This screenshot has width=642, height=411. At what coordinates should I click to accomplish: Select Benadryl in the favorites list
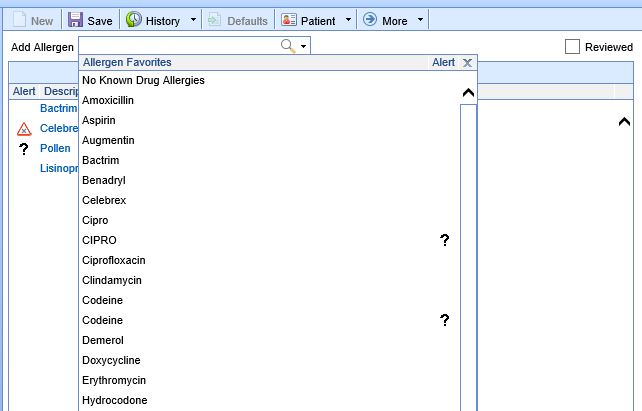(x=104, y=180)
